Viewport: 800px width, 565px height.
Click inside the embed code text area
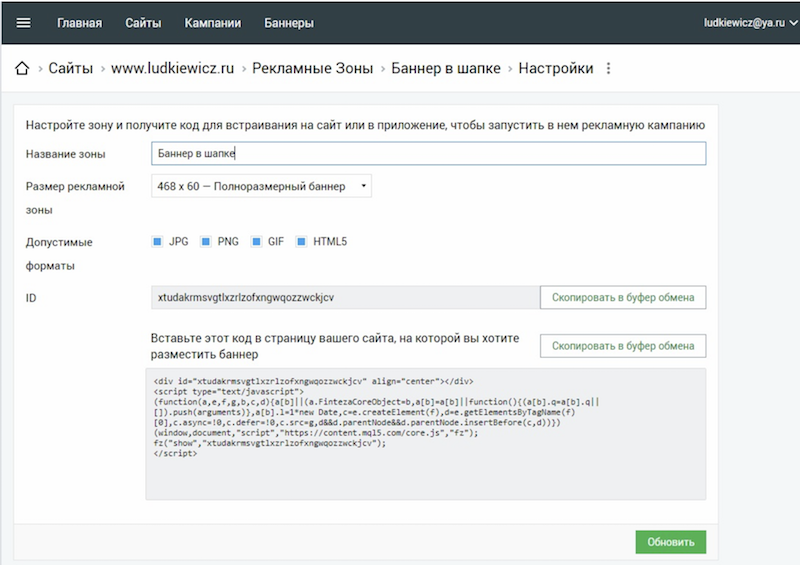coord(426,434)
